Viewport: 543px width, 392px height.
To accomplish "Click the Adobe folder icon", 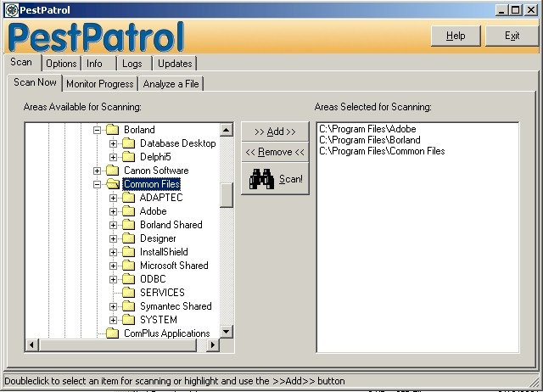I will click(x=128, y=211).
